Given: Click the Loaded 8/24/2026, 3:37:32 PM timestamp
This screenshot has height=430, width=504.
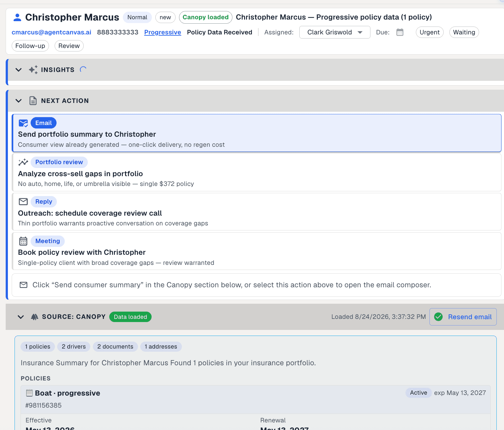Looking at the screenshot, I should [378, 317].
